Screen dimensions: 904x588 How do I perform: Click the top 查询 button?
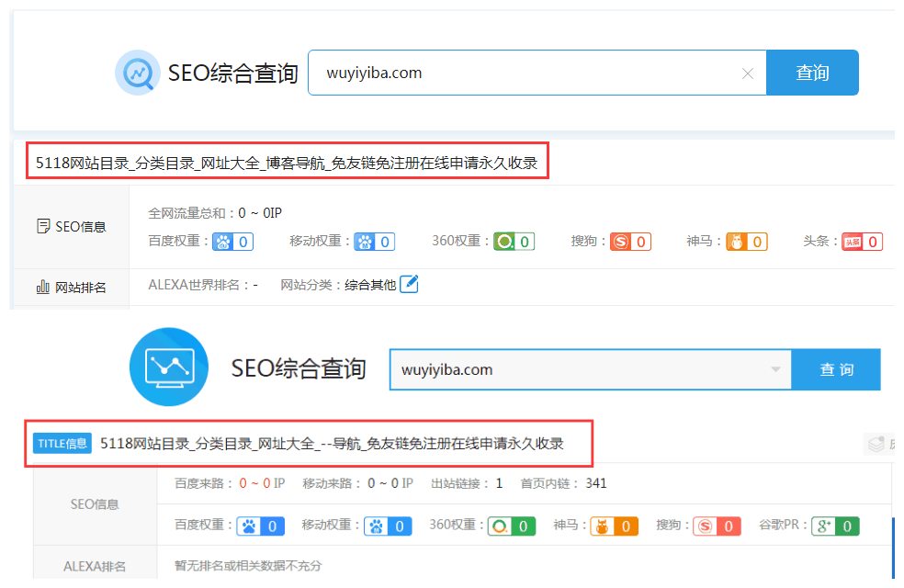click(x=812, y=73)
